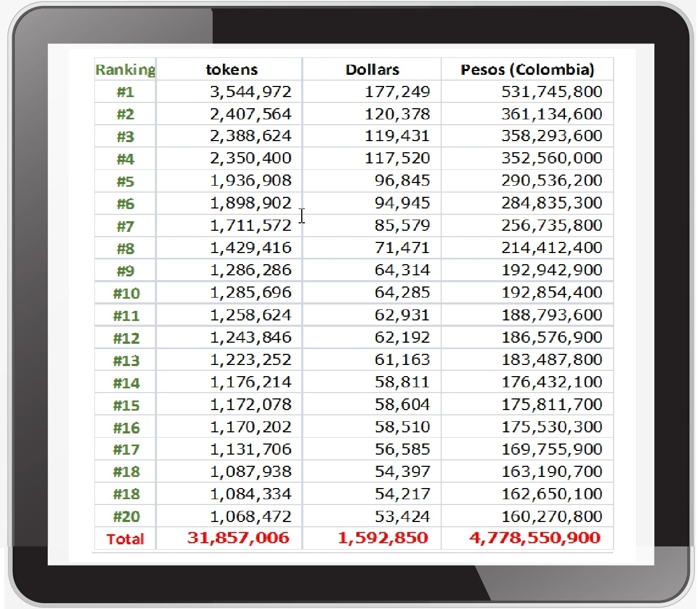Click ranking cell #1
700x609 pixels.
(125, 92)
